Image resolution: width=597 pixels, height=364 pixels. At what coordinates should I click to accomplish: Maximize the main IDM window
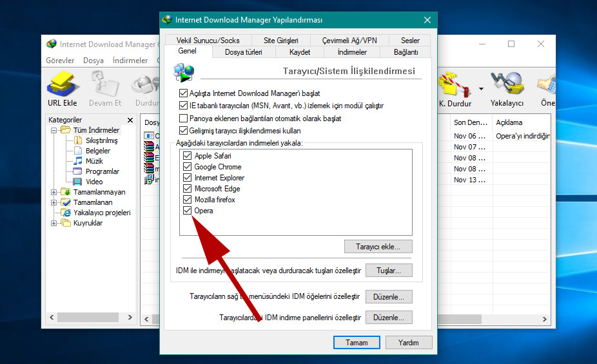(511, 44)
